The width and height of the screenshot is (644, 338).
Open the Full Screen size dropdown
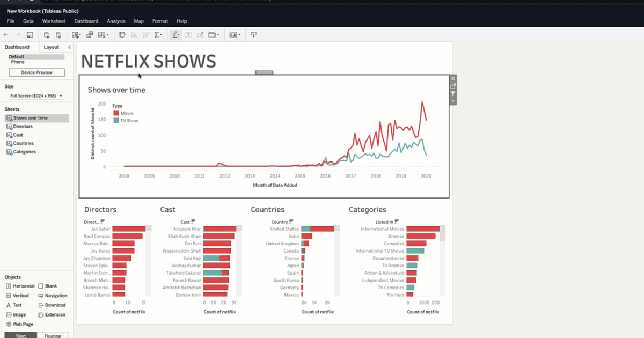tap(36, 96)
